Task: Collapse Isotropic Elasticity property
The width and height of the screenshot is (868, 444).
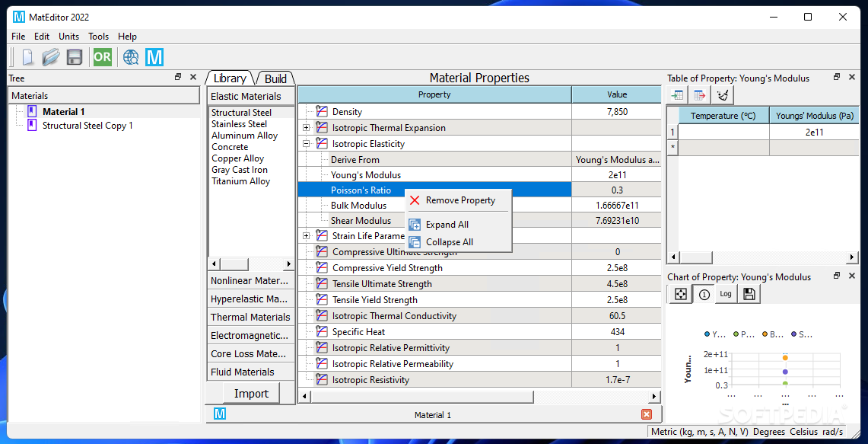Action: [x=306, y=144]
